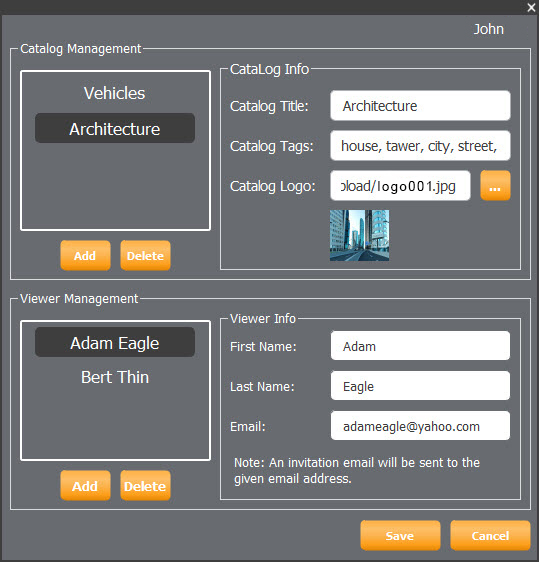
Task: Select Vehicles in the catalog list
Action: pos(115,93)
